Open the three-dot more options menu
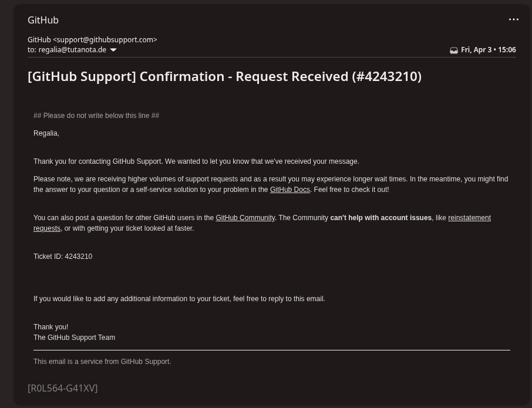 click(x=513, y=19)
